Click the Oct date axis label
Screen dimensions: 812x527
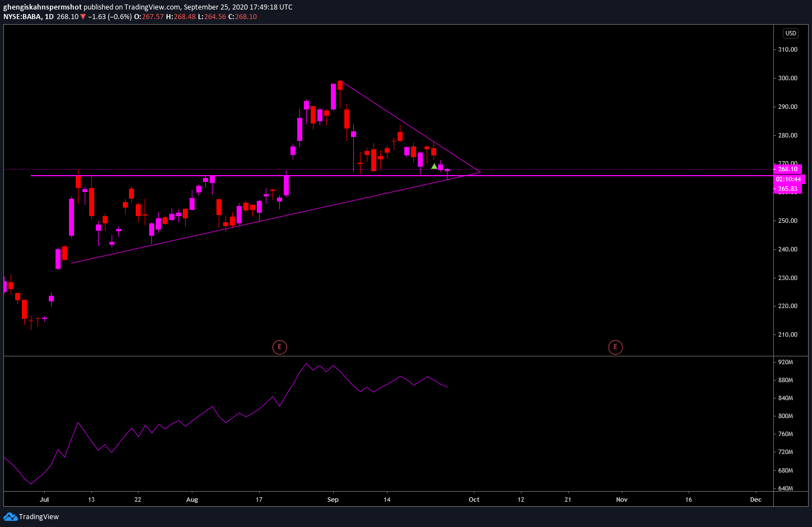474,499
